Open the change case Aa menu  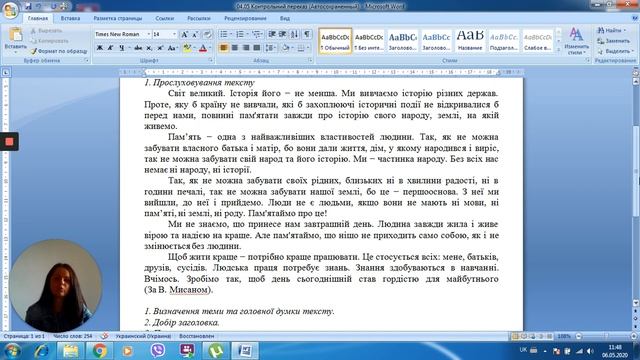click(172, 48)
